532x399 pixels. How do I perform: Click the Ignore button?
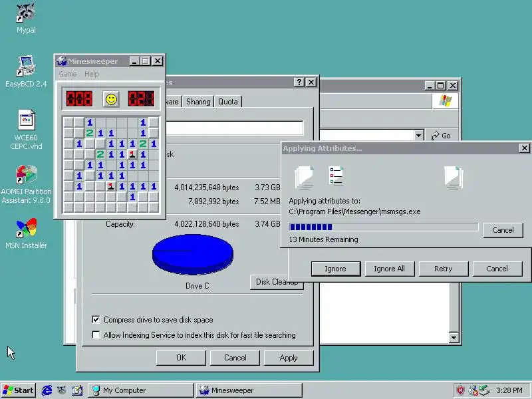336,269
